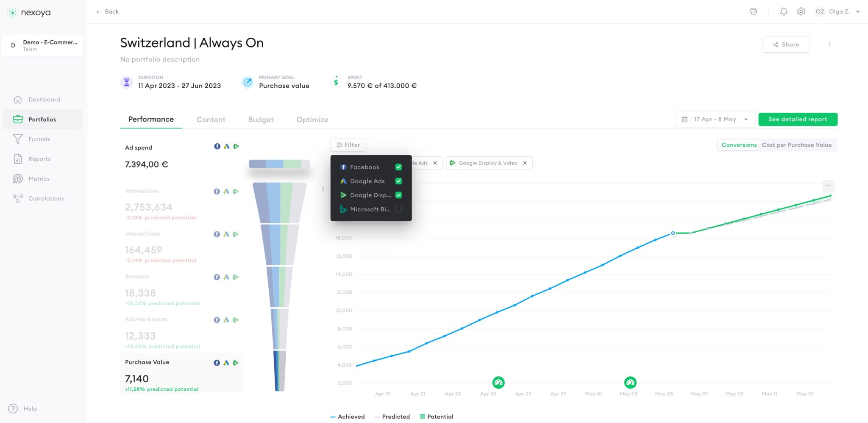Select the Google Display icon beside Purchase Value
868x423 pixels.
(x=236, y=362)
